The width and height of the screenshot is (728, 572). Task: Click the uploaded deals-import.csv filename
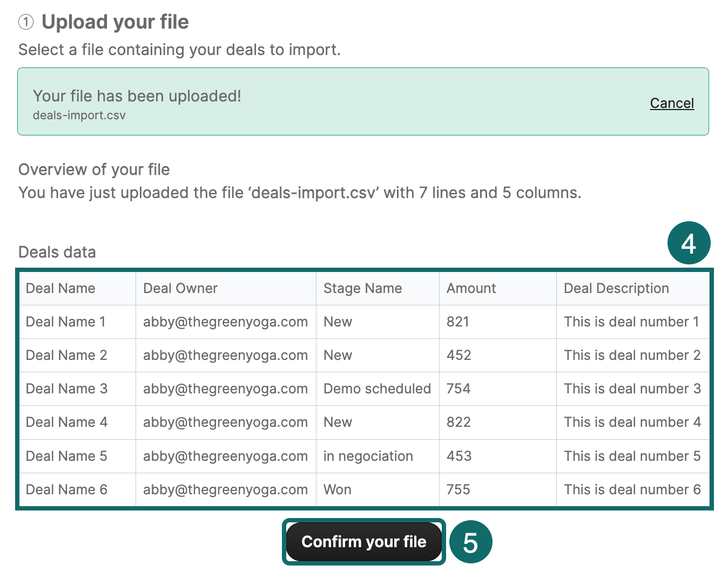tap(79, 115)
